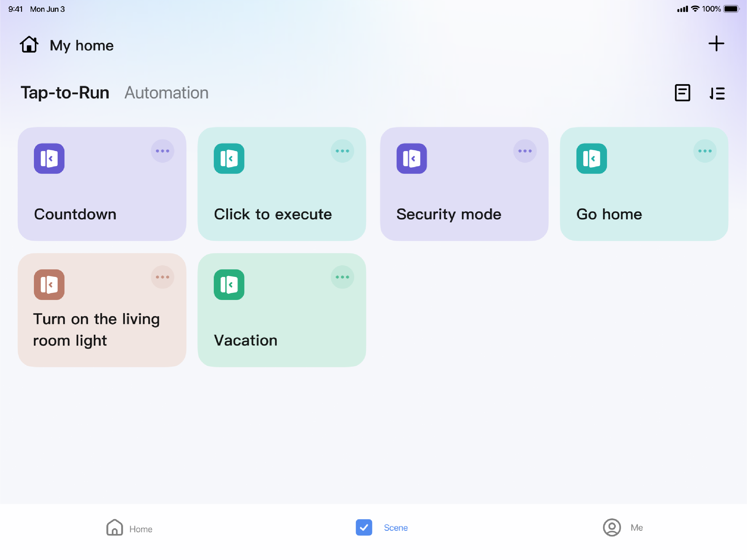This screenshot has height=560, width=747.
Task: Click the purple Countdown scene icon
Action: click(49, 158)
